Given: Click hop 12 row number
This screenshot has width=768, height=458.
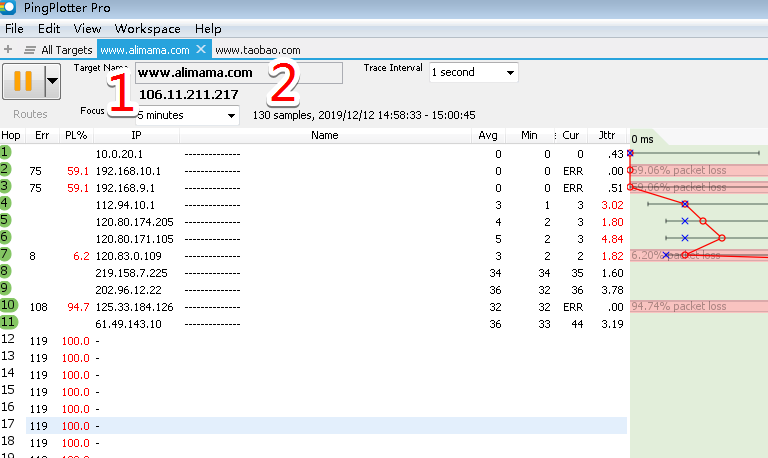Looking at the screenshot, I should [x=7, y=339].
